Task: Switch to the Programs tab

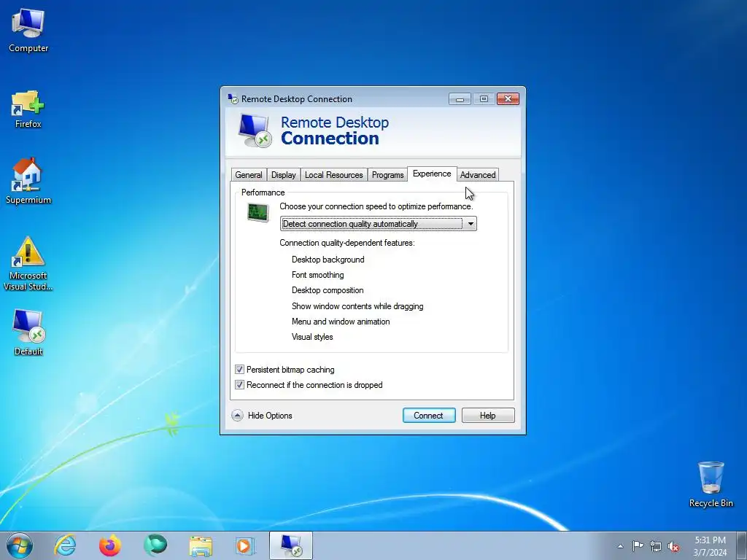Action: [388, 175]
